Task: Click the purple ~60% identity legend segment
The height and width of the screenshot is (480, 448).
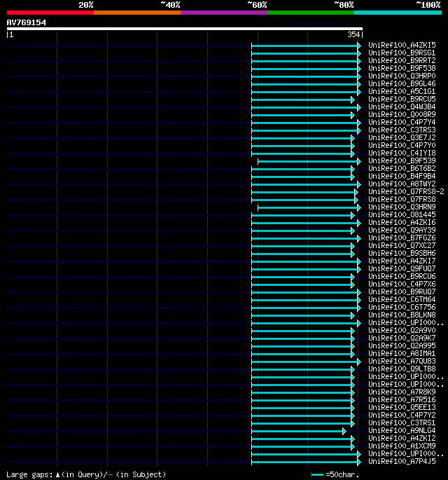Action: click(224, 13)
